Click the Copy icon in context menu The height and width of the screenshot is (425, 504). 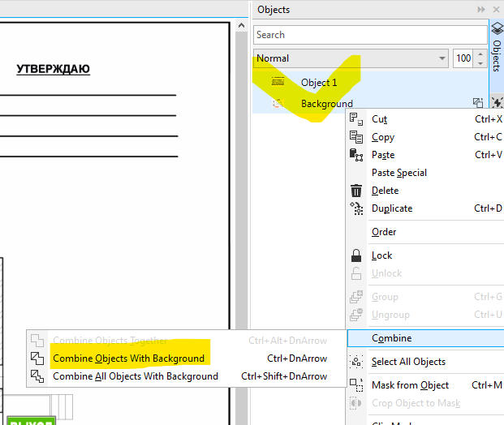click(x=356, y=137)
